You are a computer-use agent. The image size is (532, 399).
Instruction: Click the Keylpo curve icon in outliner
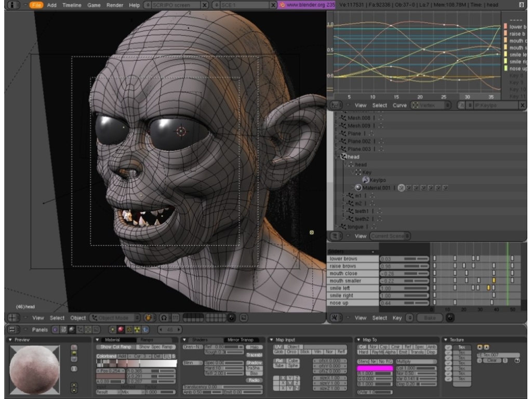pos(365,180)
